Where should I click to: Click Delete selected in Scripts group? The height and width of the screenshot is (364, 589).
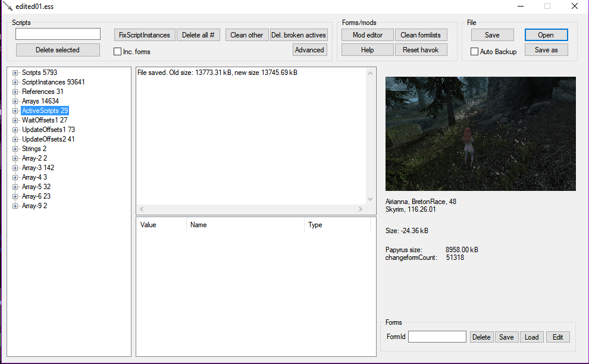(x=58, y=50)
